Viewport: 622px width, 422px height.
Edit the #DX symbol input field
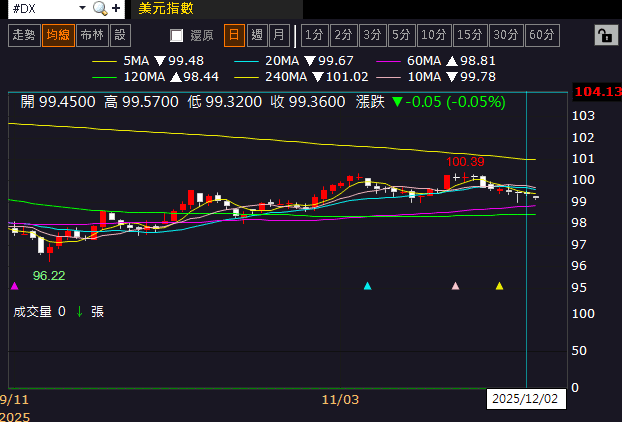pos(43,8)
